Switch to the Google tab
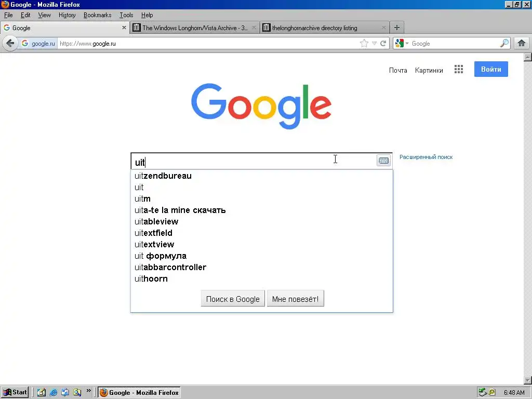 pos(64,28)
